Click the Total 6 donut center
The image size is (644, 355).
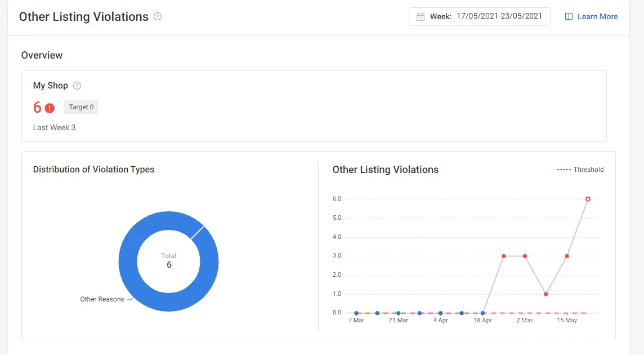click(169, 260)
